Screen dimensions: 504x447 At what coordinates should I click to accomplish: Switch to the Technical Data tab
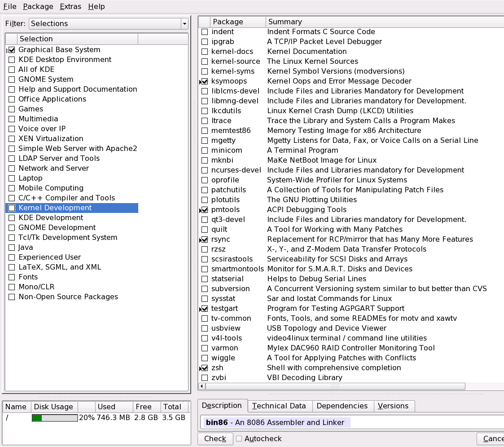(279, 406)
